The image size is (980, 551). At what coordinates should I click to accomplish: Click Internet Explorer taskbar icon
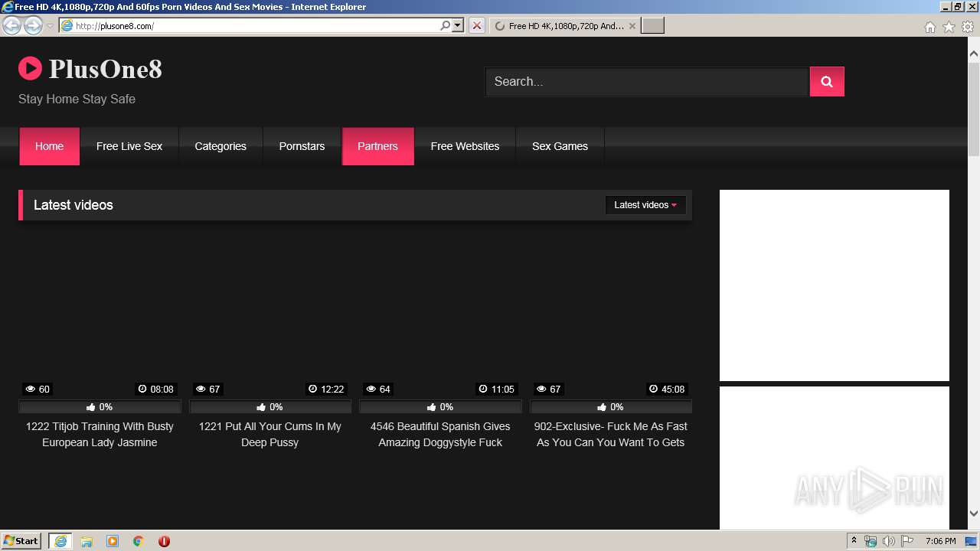click(x=60, y=541)
